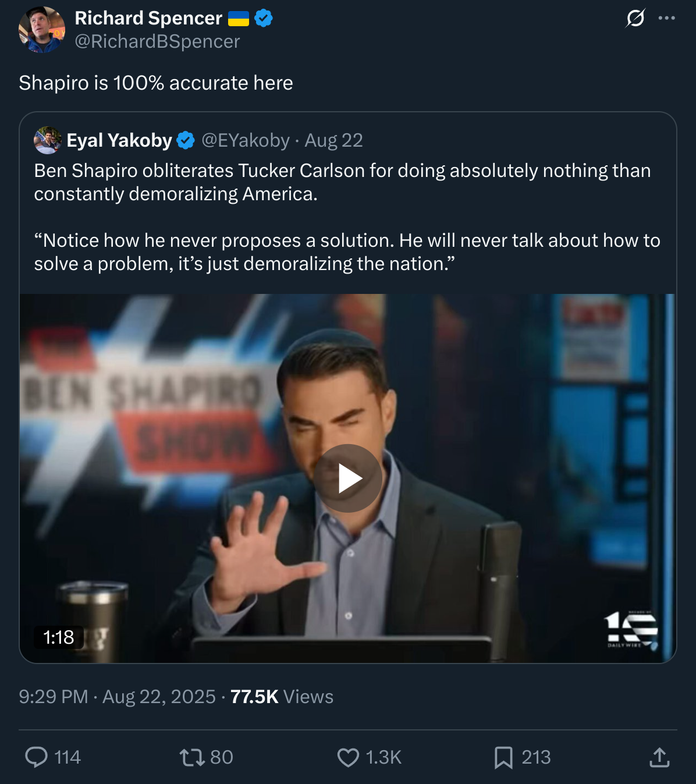Viewport: 696px width, 784px height.
Task: Repost this tweet using the retweet icon
Action: (191, 757)
